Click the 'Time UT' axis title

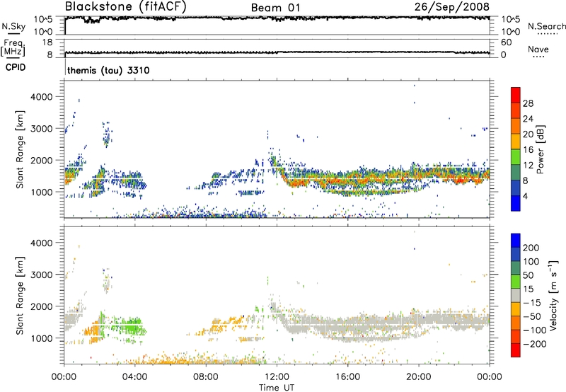(x=277, y=388)
